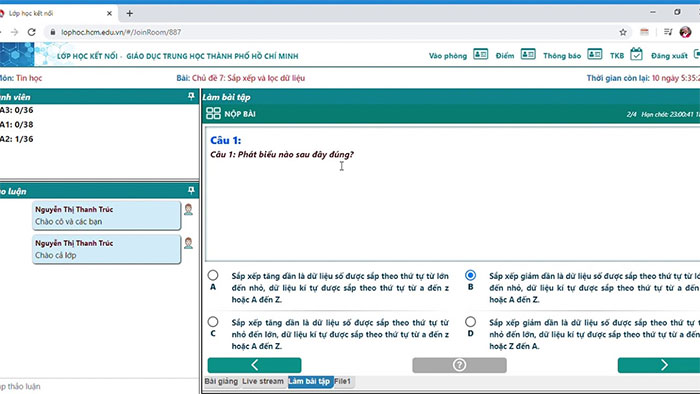Switch to the Live stream tab
This screenshot has width=700, height=394.
point(263,382)
